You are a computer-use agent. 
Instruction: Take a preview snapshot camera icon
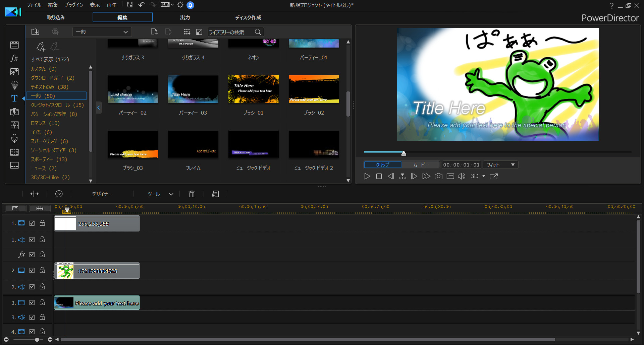tap(438, 176)
